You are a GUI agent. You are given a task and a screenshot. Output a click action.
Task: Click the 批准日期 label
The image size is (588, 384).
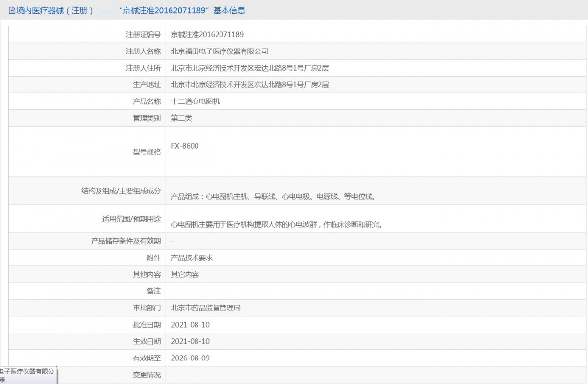(147, 325)
